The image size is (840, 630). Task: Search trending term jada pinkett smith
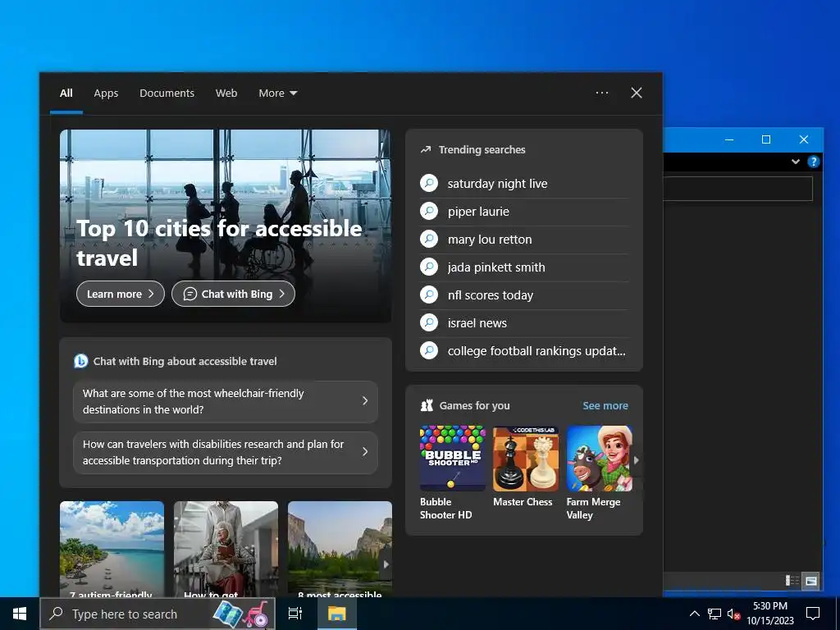(496, 267)
